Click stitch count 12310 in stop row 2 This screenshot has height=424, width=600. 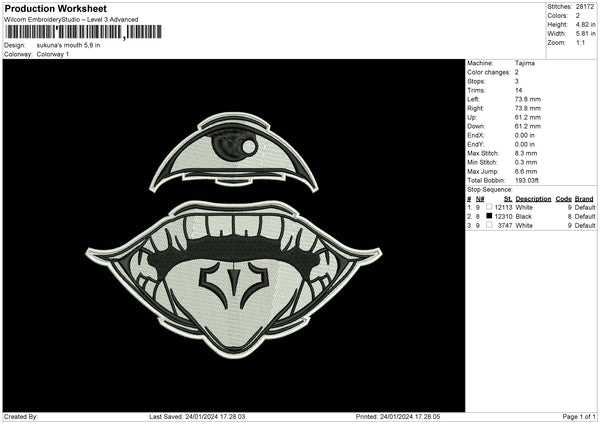503,217
